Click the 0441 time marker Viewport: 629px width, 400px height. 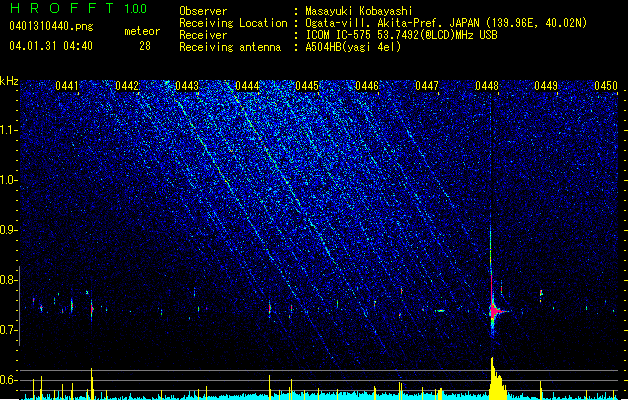[x=67, y=86]
